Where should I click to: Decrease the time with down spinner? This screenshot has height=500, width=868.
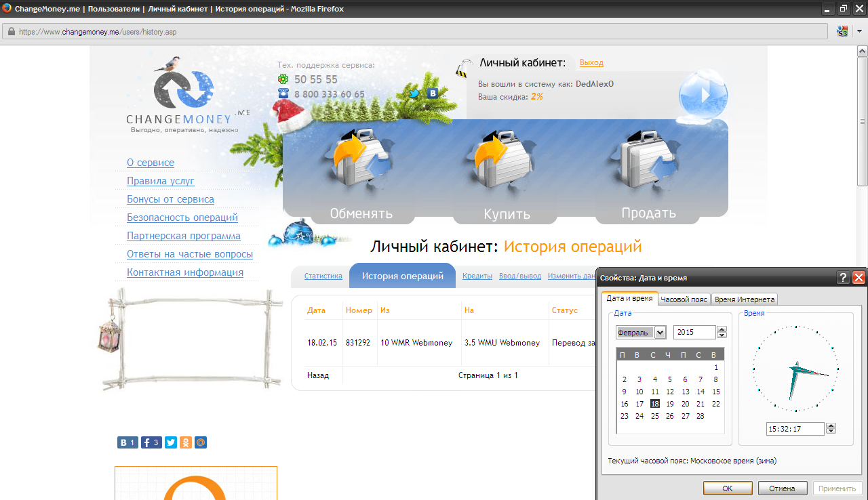click(x=831, y=432)
